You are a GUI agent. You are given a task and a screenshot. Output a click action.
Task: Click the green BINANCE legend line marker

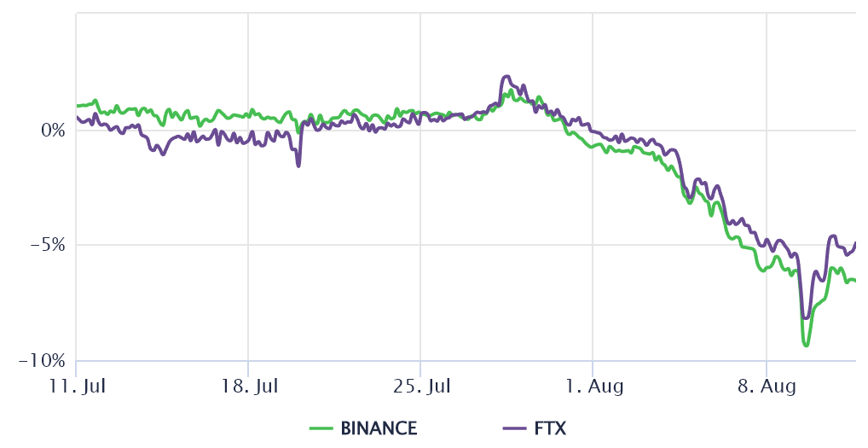point(321,428)
